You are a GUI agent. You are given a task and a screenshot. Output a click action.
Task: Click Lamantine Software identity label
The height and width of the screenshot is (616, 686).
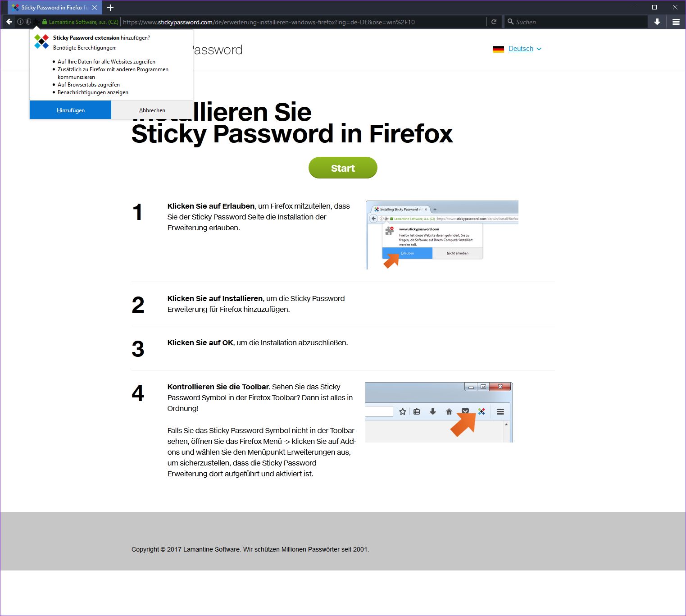coord(84,22)
